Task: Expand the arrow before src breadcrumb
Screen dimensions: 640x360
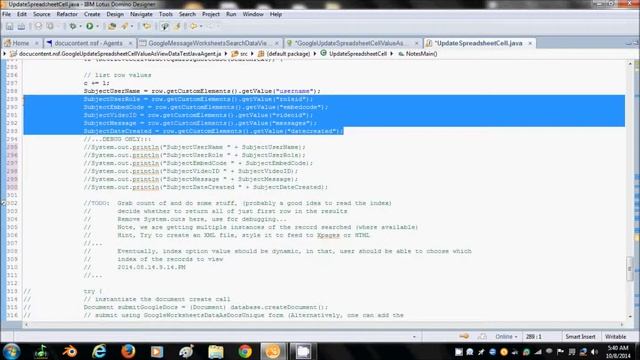Action: 226,54
